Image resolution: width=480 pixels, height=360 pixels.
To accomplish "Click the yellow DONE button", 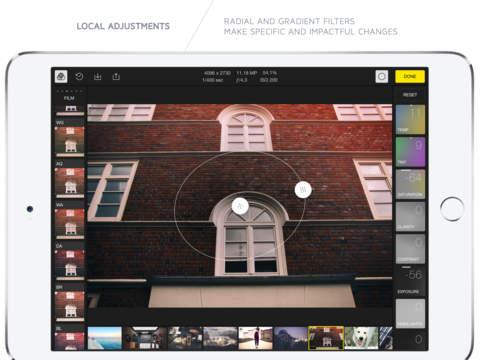I will [x=410, y=76].
